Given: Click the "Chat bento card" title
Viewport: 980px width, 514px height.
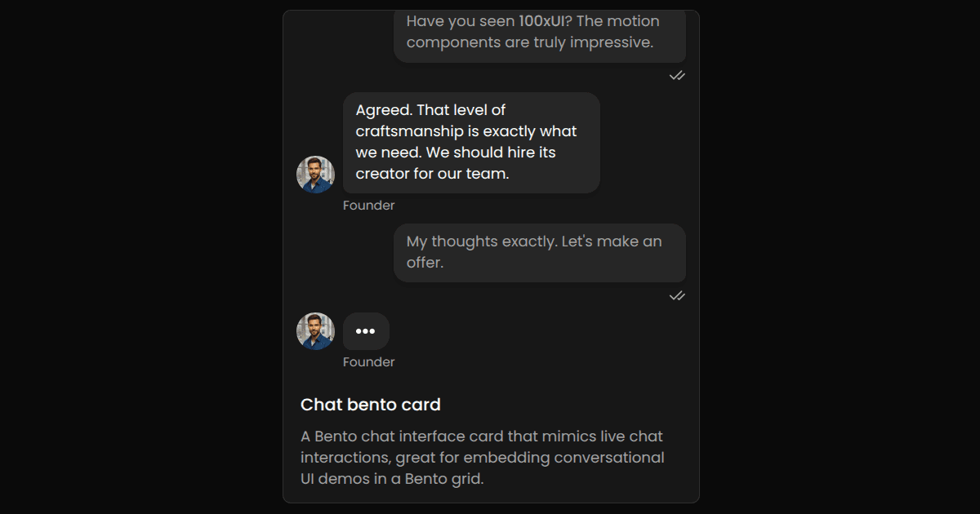Looking at the screenshot, I should (x=371, y=405).
